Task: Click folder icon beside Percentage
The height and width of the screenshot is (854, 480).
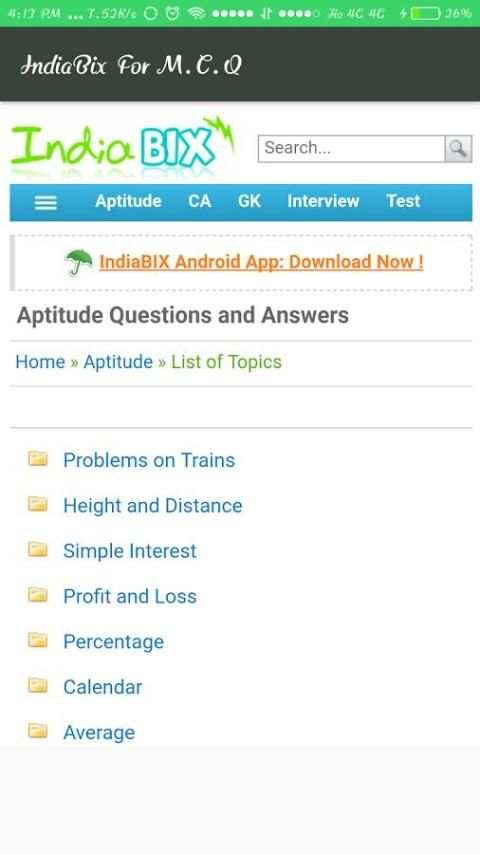Action: [38, 640]
